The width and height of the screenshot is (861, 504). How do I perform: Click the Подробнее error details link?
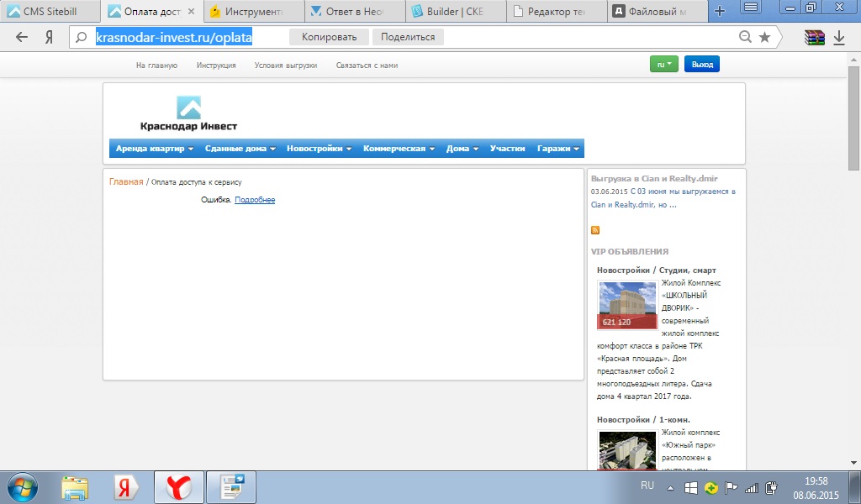pyautogui.click(x=255, y=200)
